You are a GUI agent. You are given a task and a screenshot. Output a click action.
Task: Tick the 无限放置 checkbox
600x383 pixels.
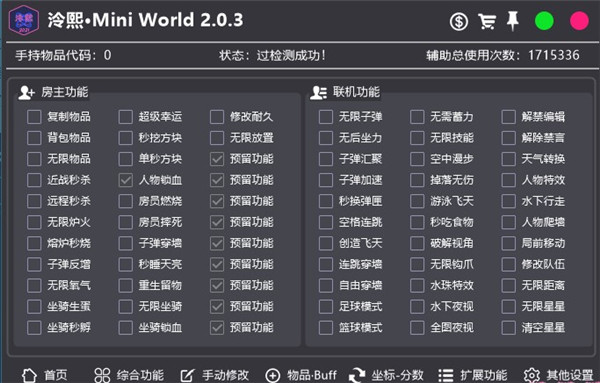[217, 138]
